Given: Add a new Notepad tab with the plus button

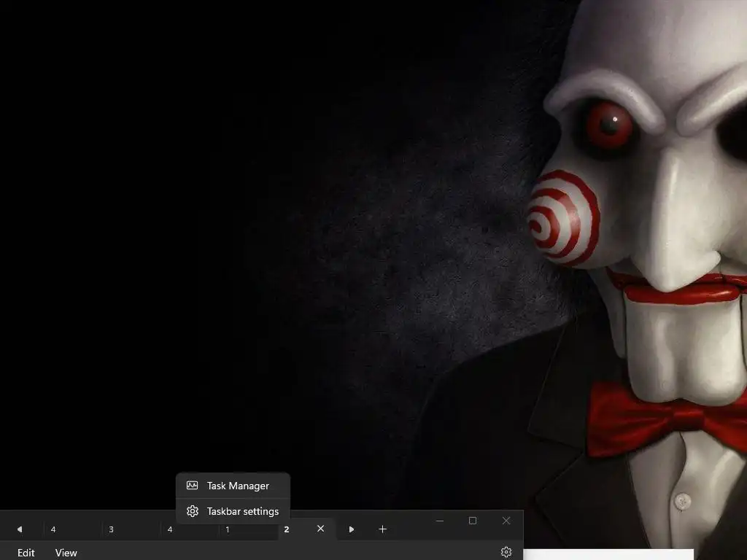Looking at the screenshot, I should click(382, 529).
